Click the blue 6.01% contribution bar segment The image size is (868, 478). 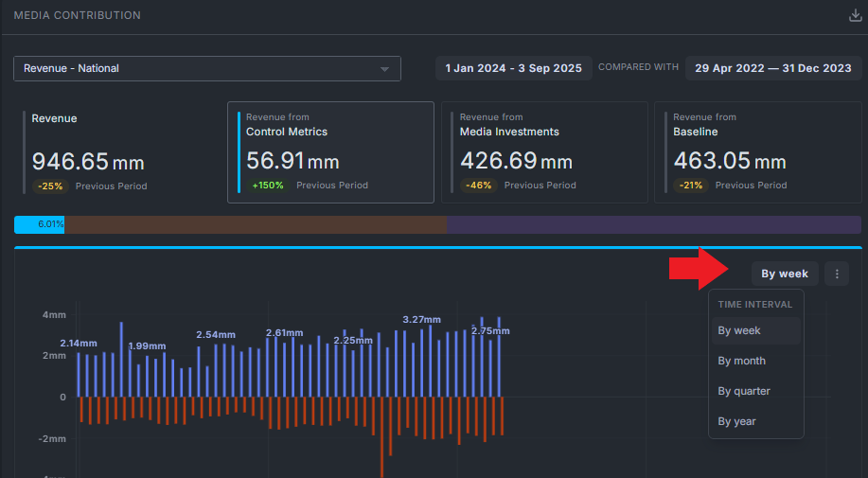coord(40,224)
